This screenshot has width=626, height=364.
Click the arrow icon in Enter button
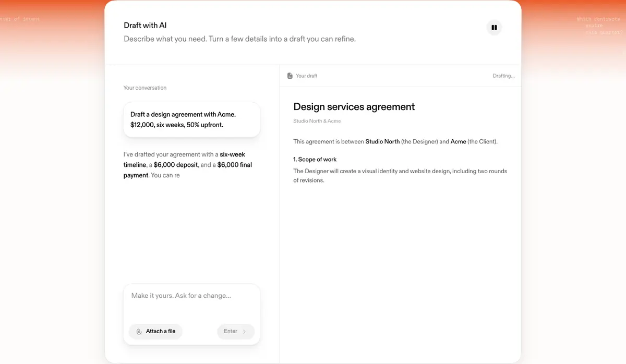(244, 332)
